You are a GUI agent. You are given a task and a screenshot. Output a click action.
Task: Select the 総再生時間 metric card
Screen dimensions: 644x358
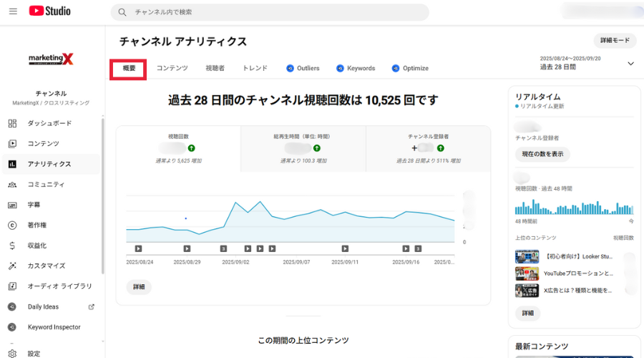(x=303, y=147)
